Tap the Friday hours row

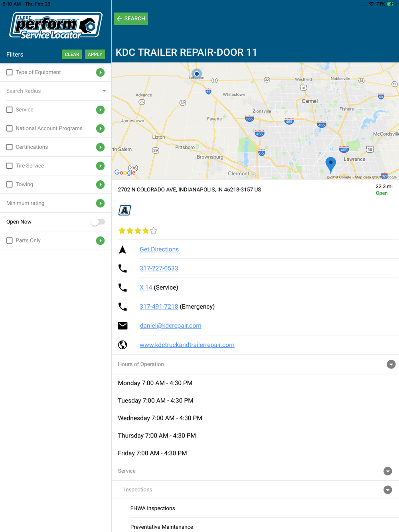(x=152, y=453)
